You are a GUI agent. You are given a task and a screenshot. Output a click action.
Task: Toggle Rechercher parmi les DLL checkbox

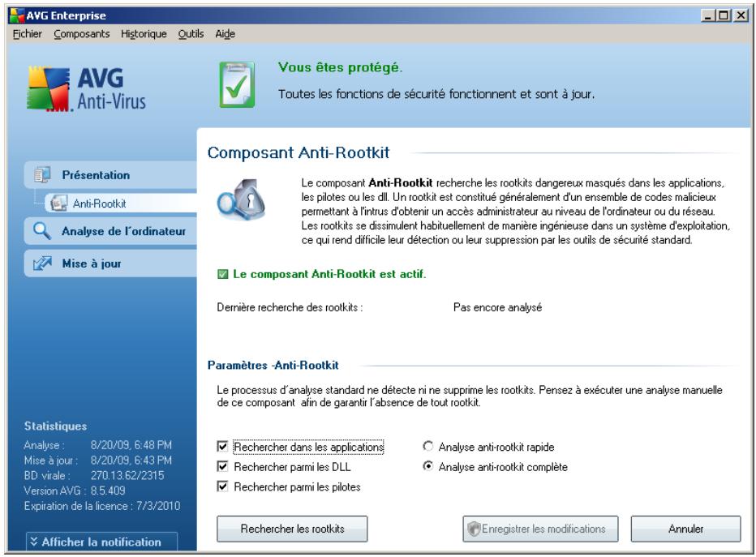click(222, 466)
